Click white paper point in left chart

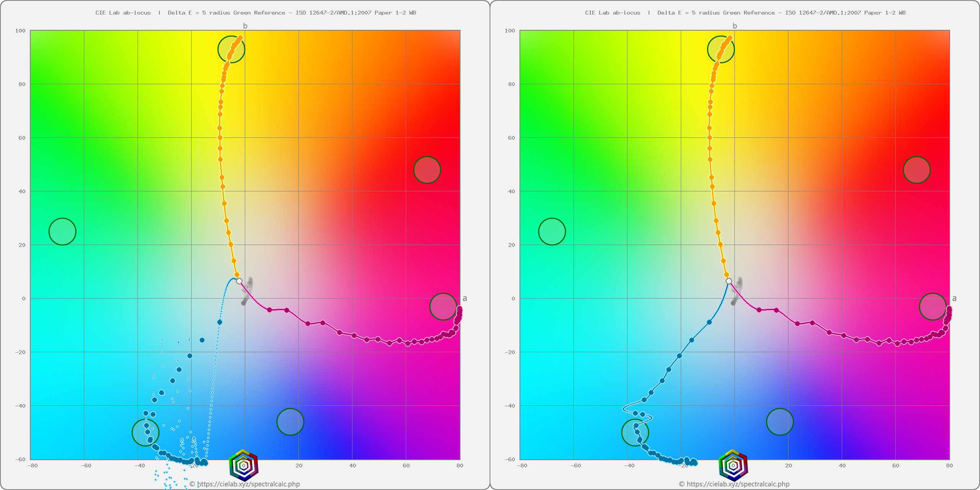[x=239, y=281]
